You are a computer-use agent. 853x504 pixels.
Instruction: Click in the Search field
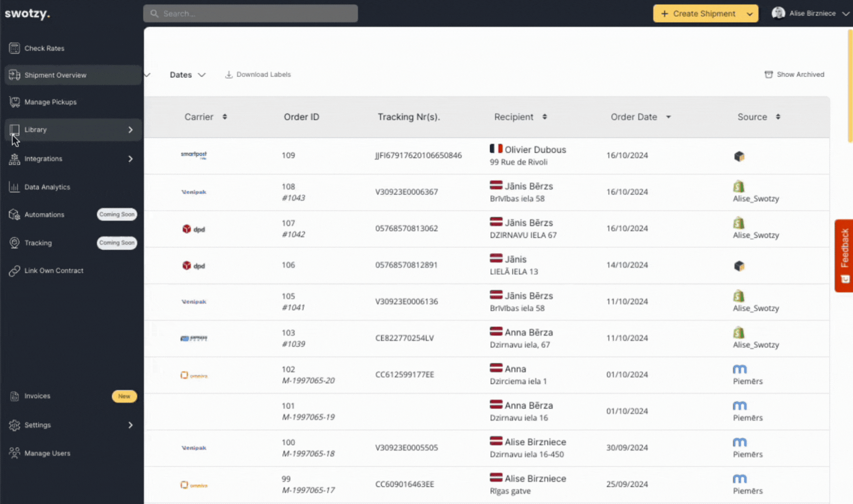(250, 14)
